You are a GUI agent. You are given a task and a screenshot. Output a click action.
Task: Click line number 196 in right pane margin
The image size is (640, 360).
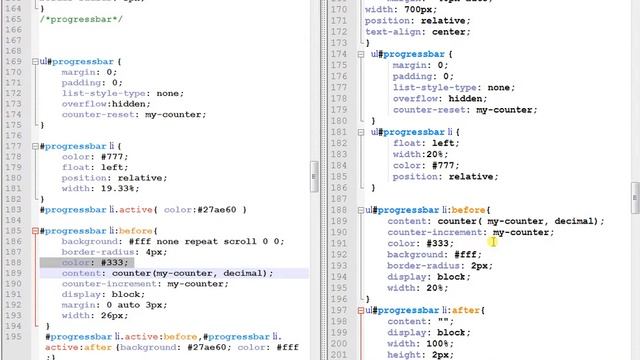pos(339,299)
